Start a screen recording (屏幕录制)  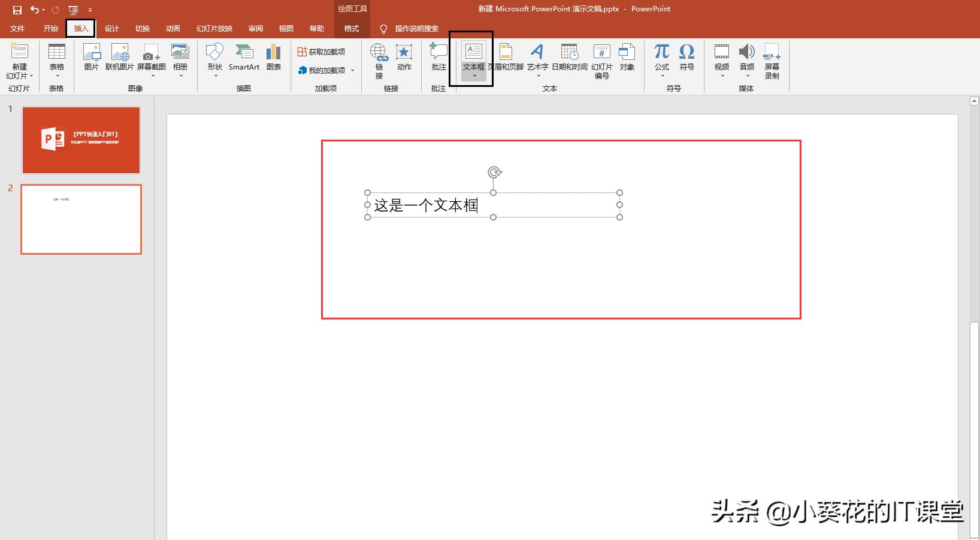(x=772, y=60)
